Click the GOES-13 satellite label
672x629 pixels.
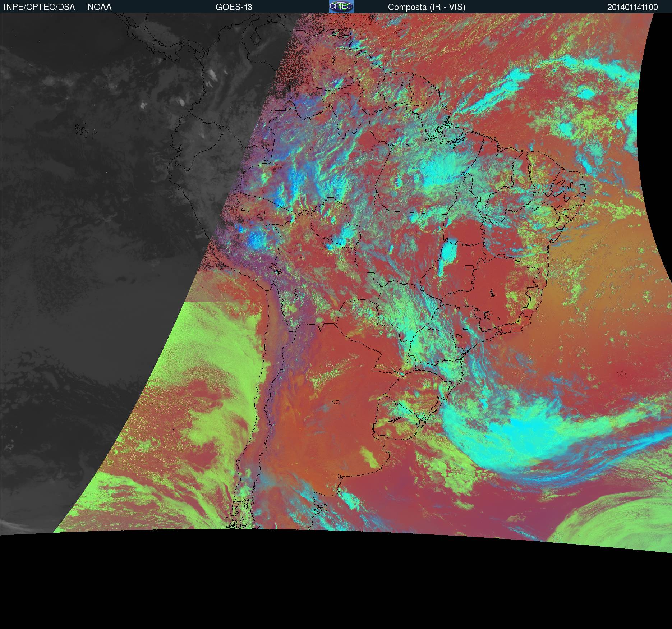234,7
